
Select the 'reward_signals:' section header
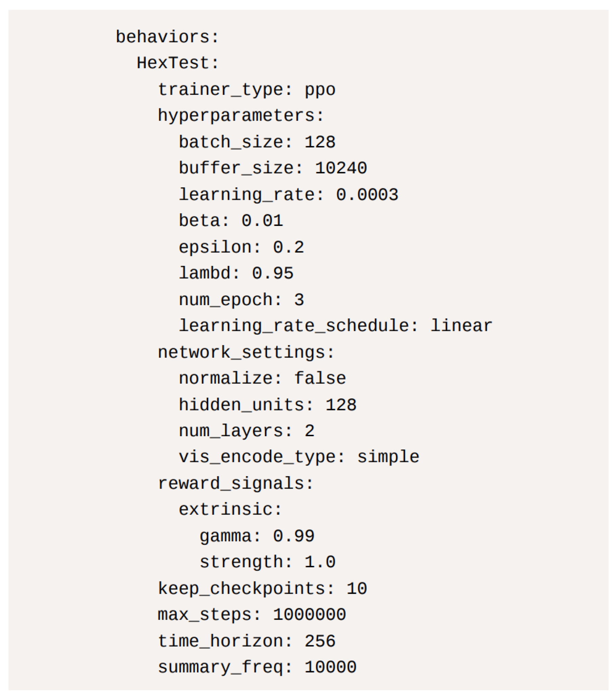click(236, 484)
